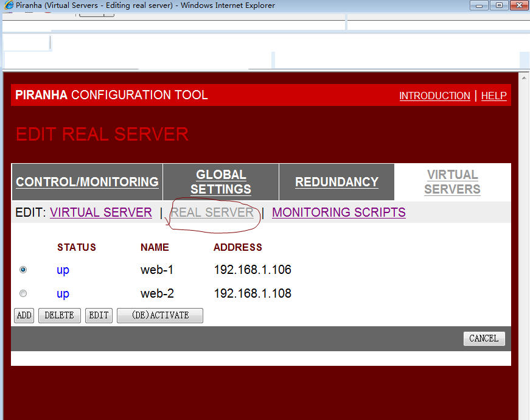Click the name web-1
The width and height of the screenshot is (530, 420).
pos(157,270)
